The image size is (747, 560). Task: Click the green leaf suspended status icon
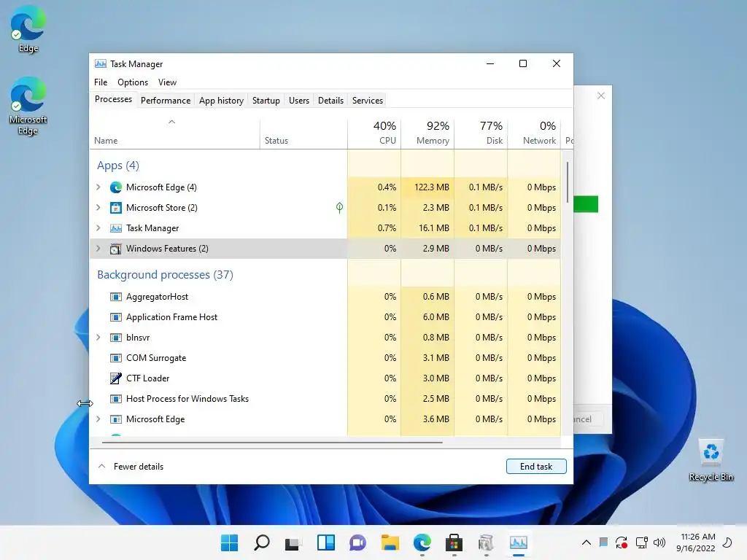click(x=339, y=208)
